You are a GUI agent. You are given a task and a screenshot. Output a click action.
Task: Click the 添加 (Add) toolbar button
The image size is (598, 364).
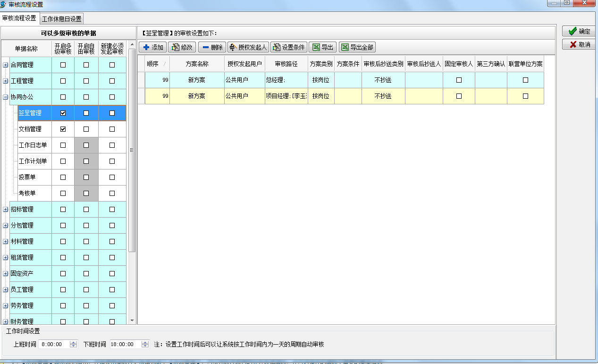tap(152, 47)
